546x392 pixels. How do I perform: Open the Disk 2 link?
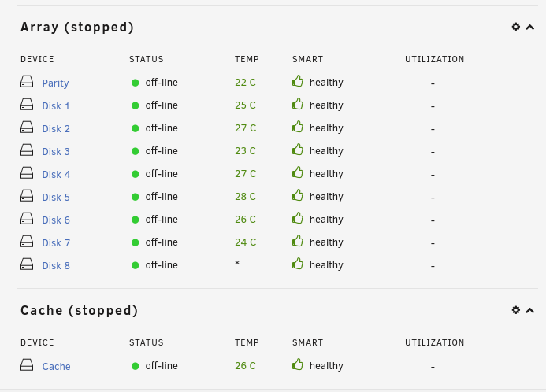tap(56, 129)
